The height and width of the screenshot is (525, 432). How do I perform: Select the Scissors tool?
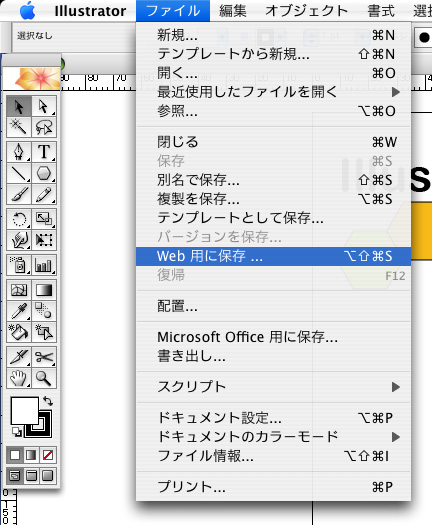[44, 357]
